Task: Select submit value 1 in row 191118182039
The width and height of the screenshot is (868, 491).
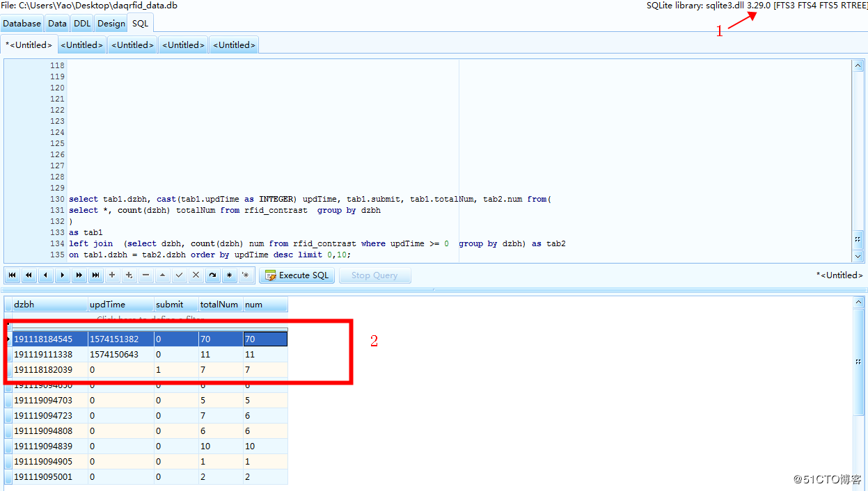Action: (x=177, y=370)
